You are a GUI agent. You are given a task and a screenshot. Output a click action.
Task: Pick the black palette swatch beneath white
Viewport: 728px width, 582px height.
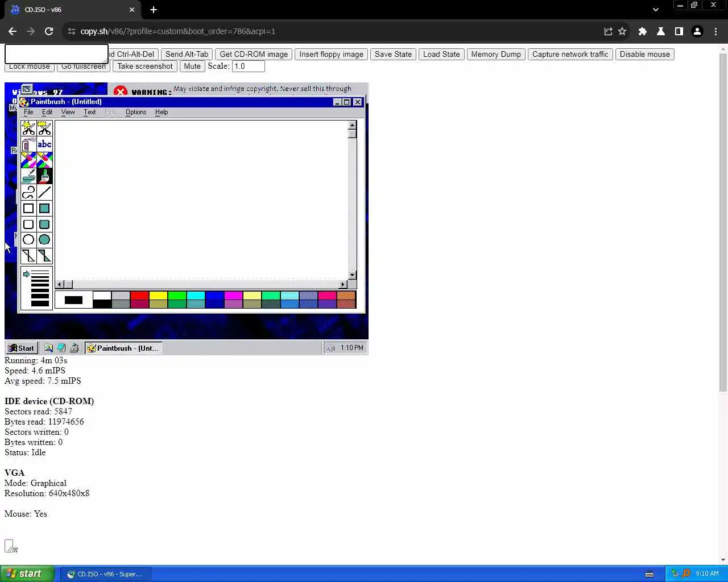(102, 304)
